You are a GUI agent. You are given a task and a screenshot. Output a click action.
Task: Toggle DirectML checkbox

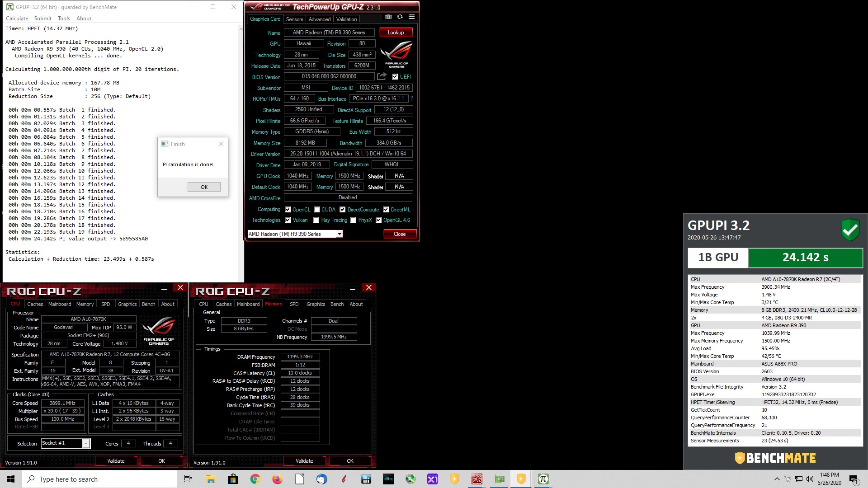pos(386,210)
